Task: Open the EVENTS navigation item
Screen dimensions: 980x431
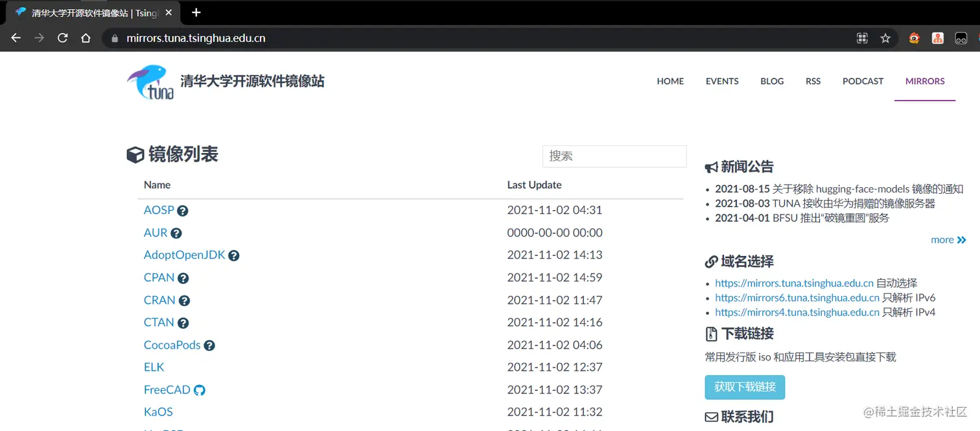Action: (722, 81)
